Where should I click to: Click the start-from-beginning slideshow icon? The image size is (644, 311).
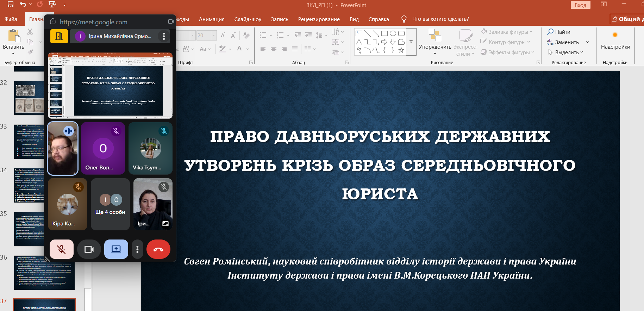coord(52,5)
